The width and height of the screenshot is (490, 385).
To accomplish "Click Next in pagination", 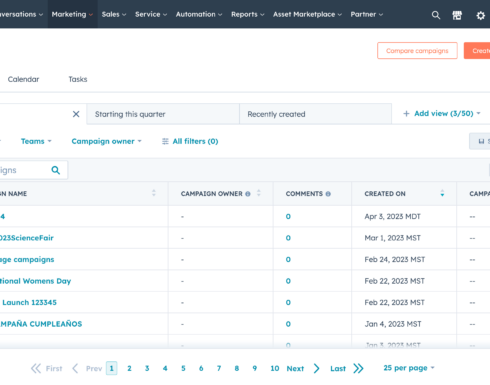I will click(295, 368).
